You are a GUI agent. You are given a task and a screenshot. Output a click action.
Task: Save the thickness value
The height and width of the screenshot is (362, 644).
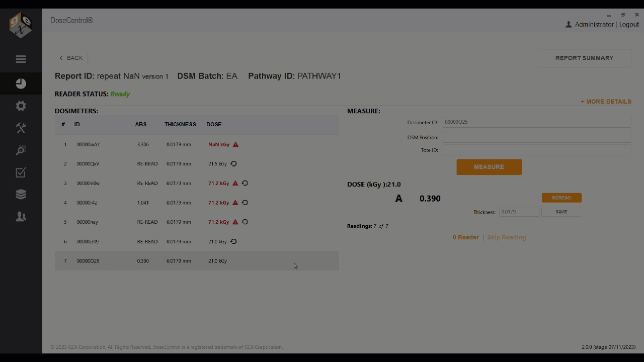tap(561, 212)
